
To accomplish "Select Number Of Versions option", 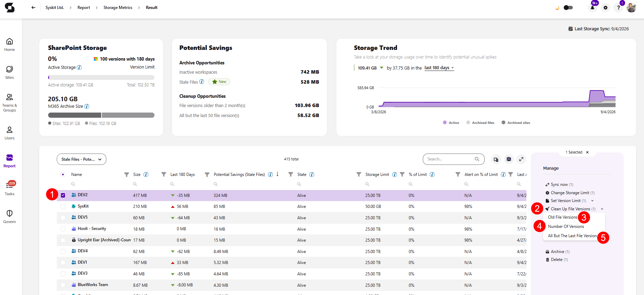I will [566, 226].
